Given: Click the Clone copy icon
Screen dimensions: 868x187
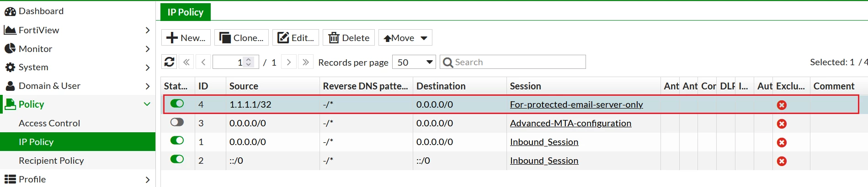Looking at the screenshot, I should [x=225, y=38].
